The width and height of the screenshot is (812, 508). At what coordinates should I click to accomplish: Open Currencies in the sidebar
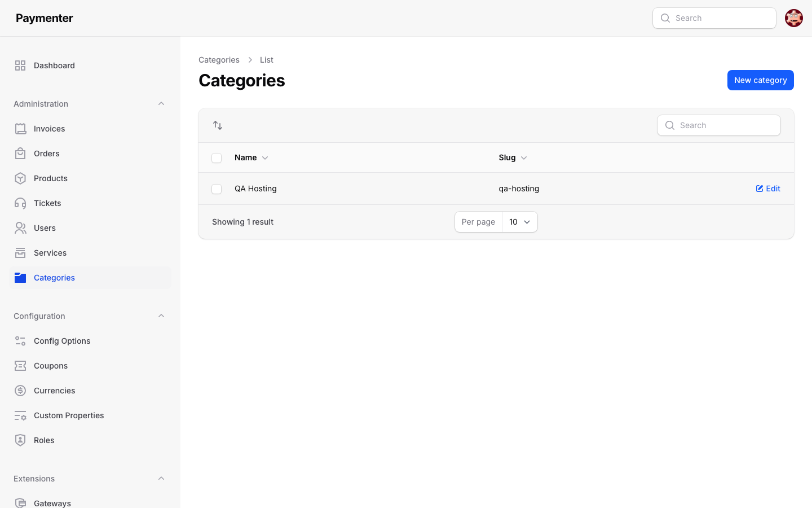(90, 391)
